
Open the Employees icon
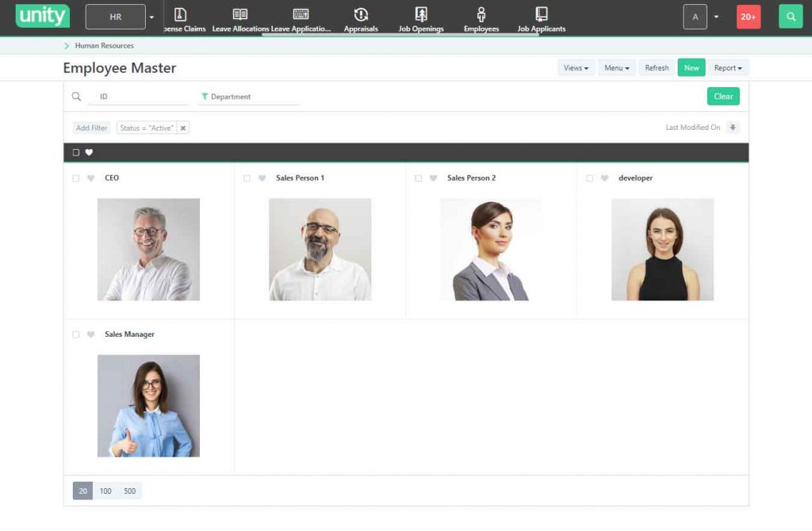pos(481,14)
